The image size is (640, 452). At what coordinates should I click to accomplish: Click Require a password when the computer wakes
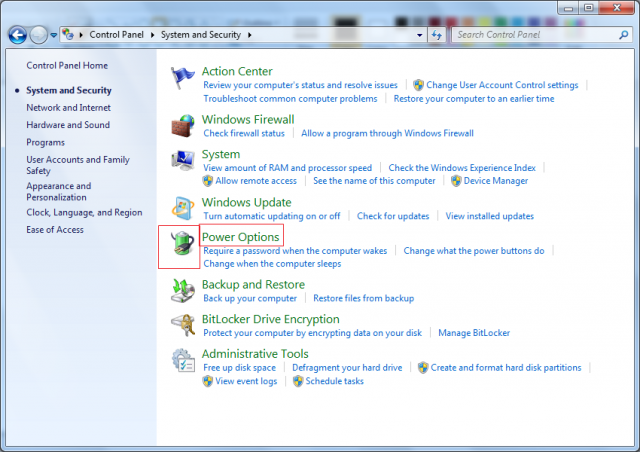(x=295, y=251)
